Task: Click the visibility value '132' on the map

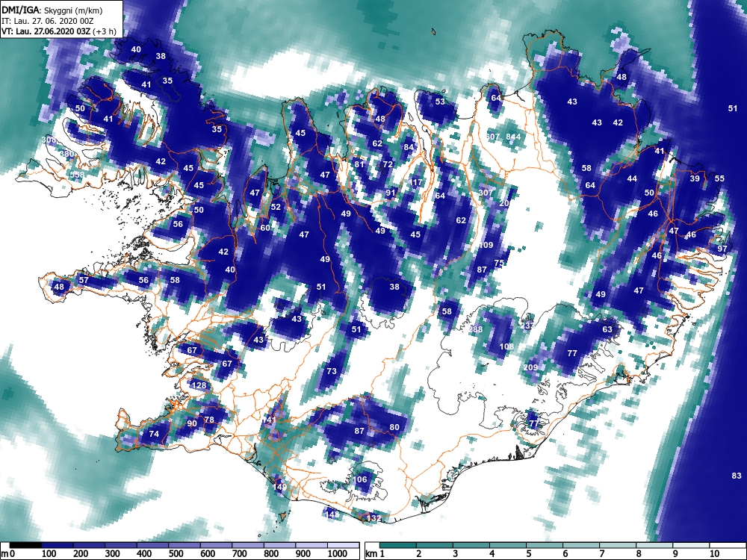Action: (x=374, y=518)
